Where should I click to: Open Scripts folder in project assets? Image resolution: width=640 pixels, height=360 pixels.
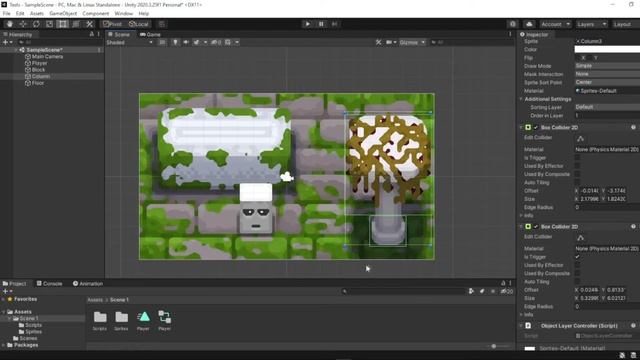pos(100,320)
